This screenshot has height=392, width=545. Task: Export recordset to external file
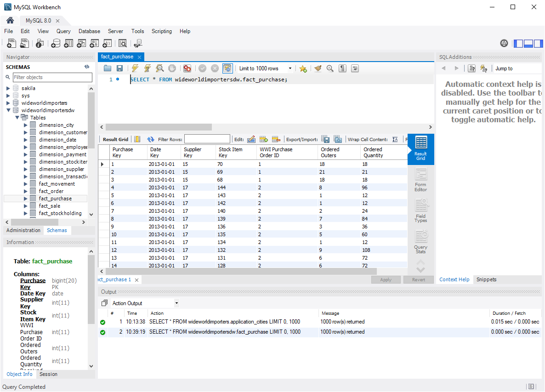pyautogui.click(x=325, y=139)
